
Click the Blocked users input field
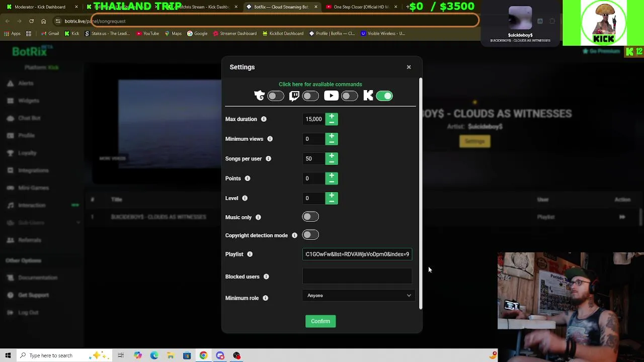[357, 276]
